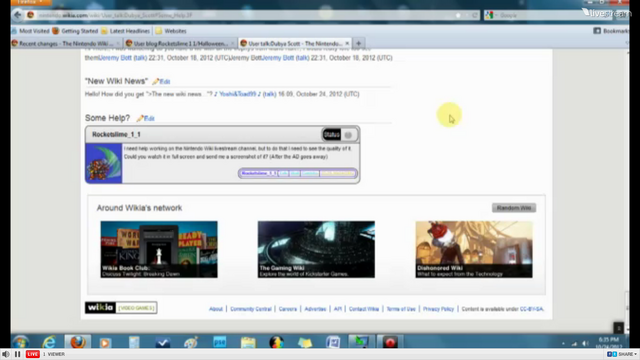Open the Websites bookmarks folder
The height and width of the screenshot is (360, 640).
[x=171, y=31]
